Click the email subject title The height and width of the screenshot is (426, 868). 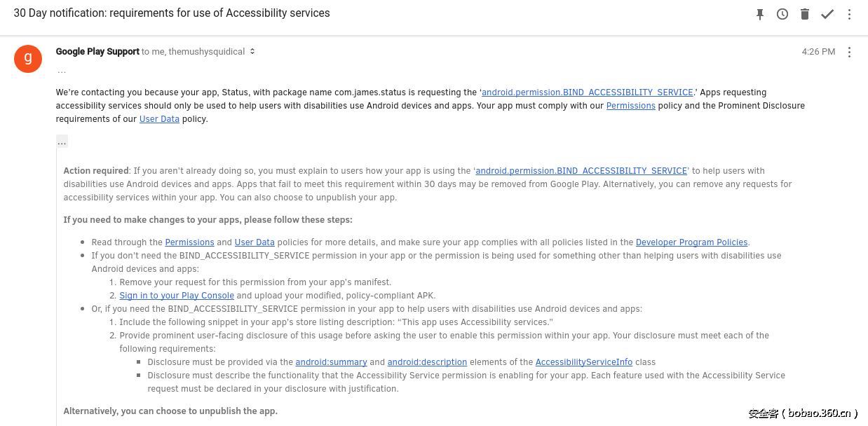(172, 13)
